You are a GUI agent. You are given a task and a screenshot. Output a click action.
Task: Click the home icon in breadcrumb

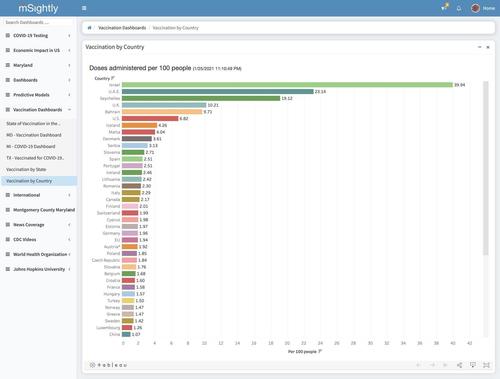point(89,28)
